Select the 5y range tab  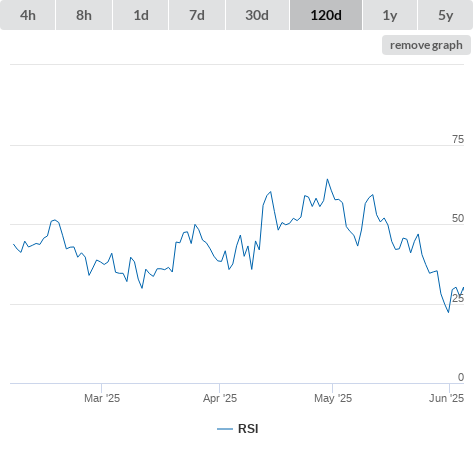click(445, 15)
